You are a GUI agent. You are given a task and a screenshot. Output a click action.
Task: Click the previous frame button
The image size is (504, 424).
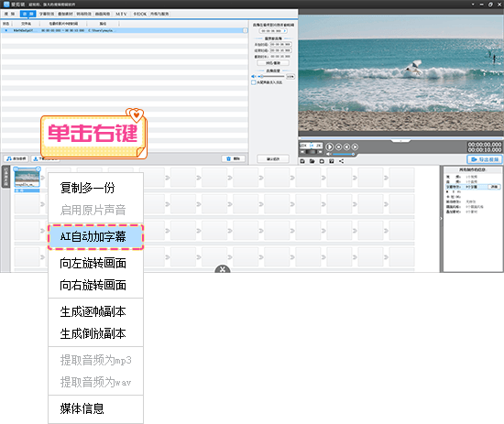pos(346,147)
